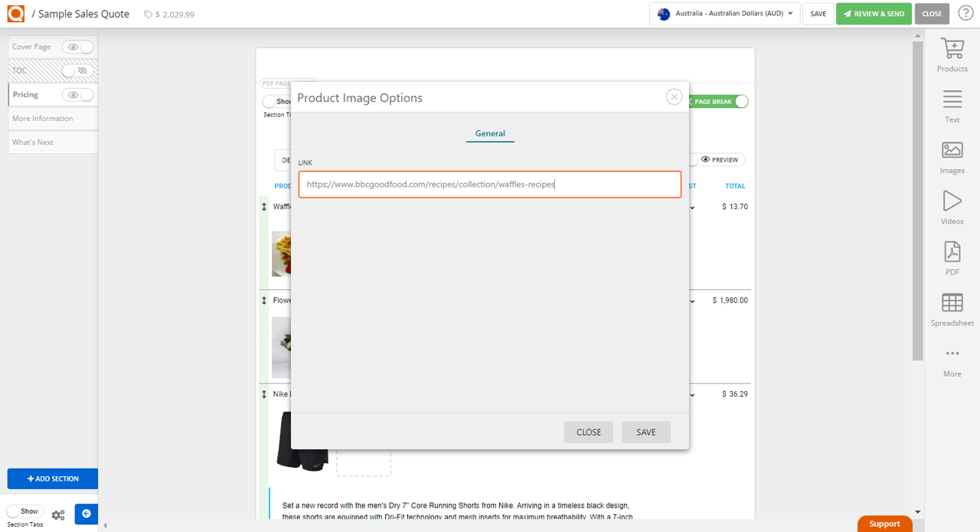980x532 pixels.
Task: Open the More options panel
Action: (952, 360)
